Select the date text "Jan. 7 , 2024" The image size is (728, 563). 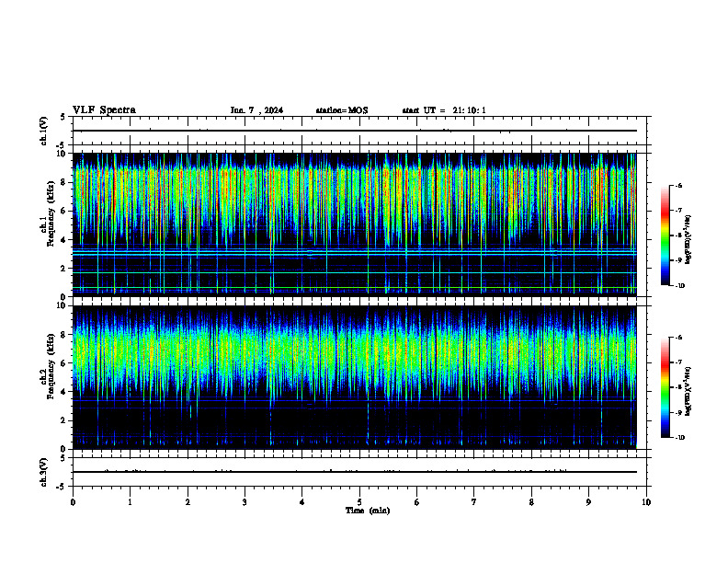point(256,110)
